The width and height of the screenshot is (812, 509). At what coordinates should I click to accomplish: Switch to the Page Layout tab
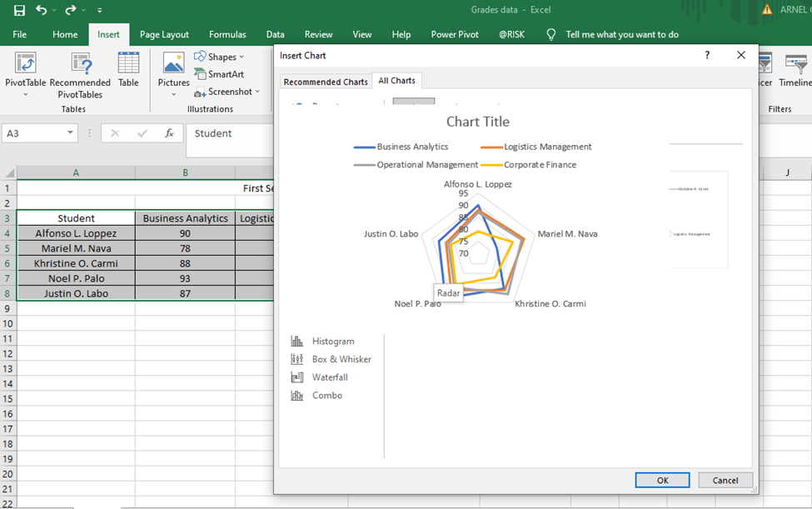coord(164,35)
